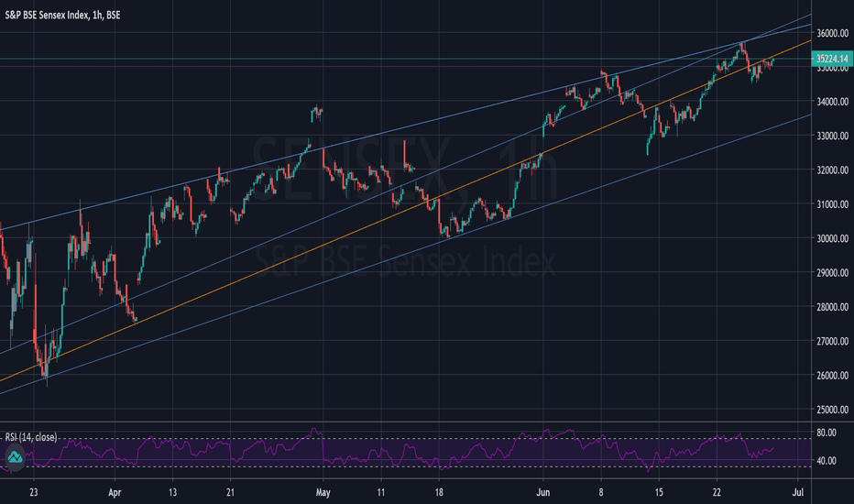854x504 pixels.
Task: Select the current price label 35224.14
Action: [x=832, y=59]
